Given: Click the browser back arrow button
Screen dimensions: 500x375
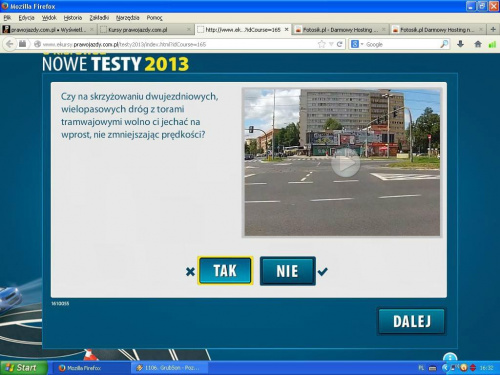Looking at the screenshot, I should (x=10, y=44).
